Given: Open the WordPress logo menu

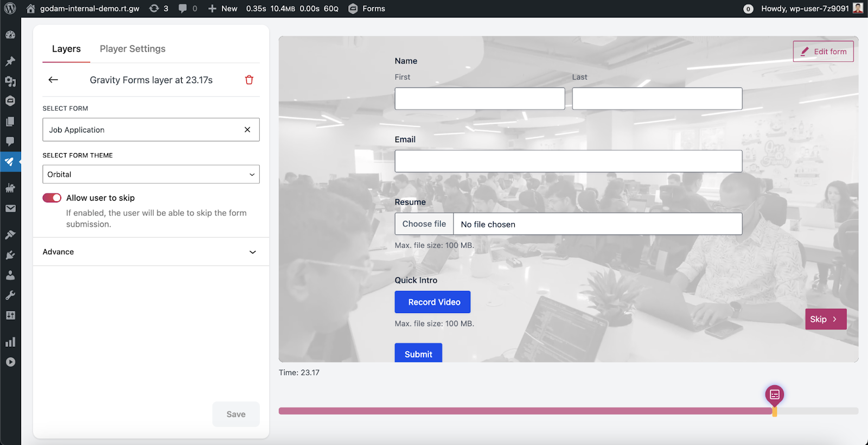Looking at the screenshot, I should [10, 9].
